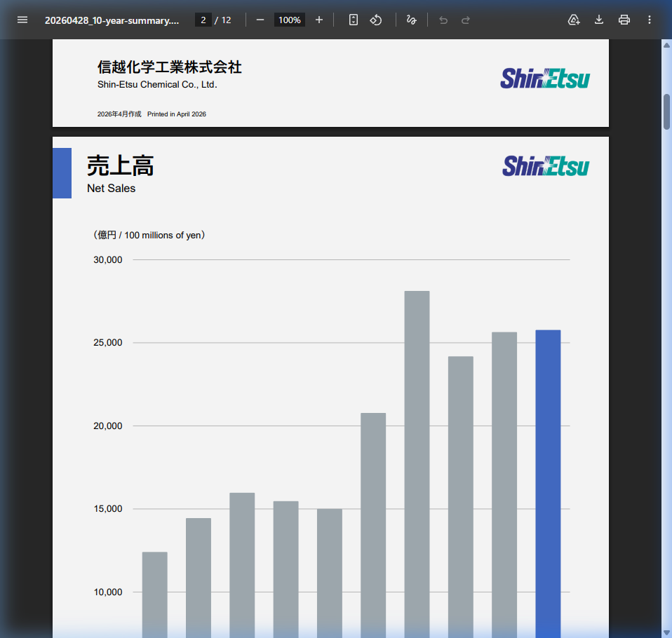The height and width of the screenshot is (638, 672).
Task: Activate the draw annotation tool
Action: pyautogui.click(x=412, y=20)
